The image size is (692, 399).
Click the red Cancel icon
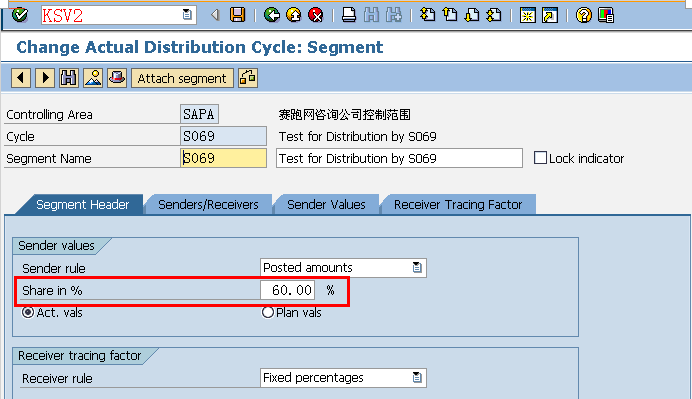click(x=316, y=15)
